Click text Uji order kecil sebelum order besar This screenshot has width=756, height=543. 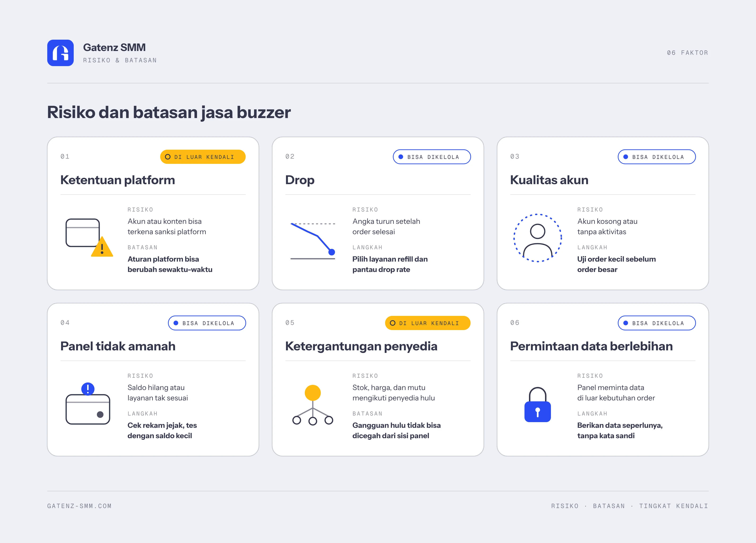point(616,264)
